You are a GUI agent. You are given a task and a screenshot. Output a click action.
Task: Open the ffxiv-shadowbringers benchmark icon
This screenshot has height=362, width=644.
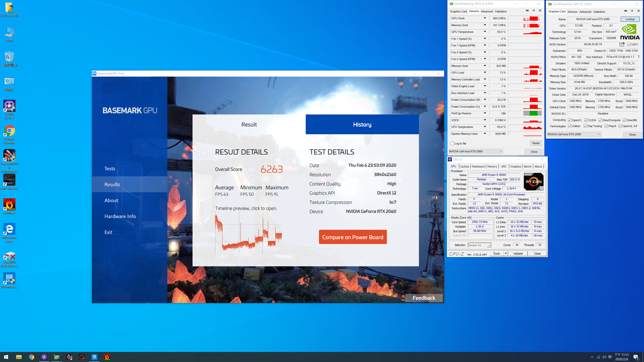coord(9,182)
